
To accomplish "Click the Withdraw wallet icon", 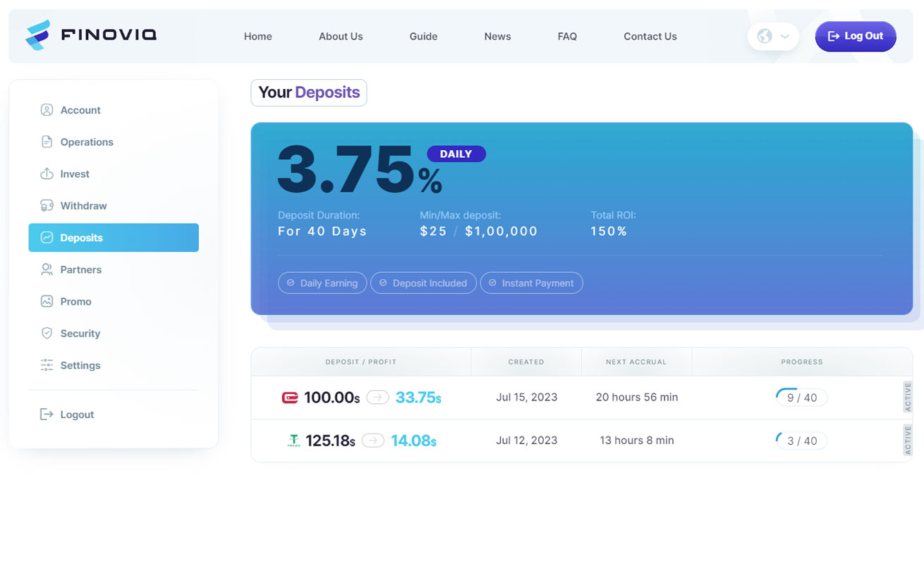I will (47, 206).
